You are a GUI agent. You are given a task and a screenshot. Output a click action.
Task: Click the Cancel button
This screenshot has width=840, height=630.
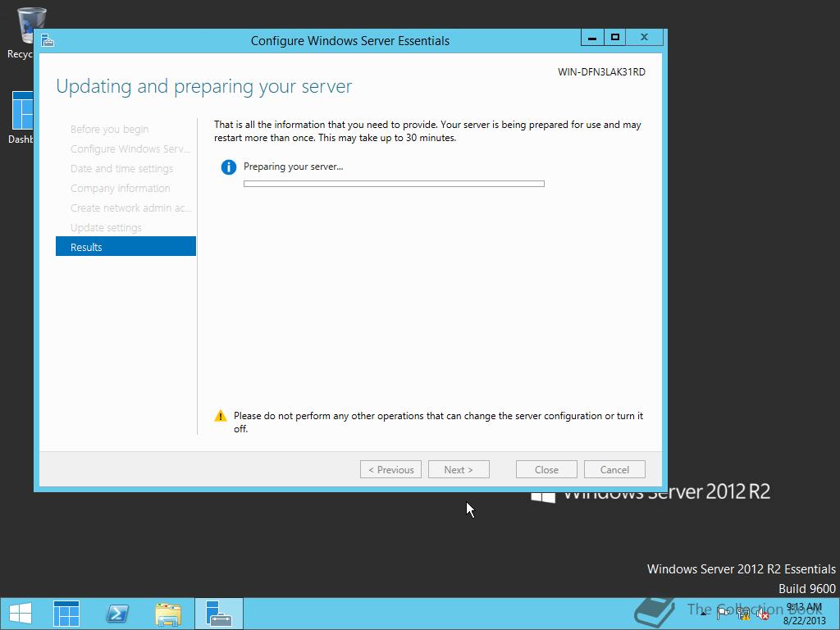[614, 469]
